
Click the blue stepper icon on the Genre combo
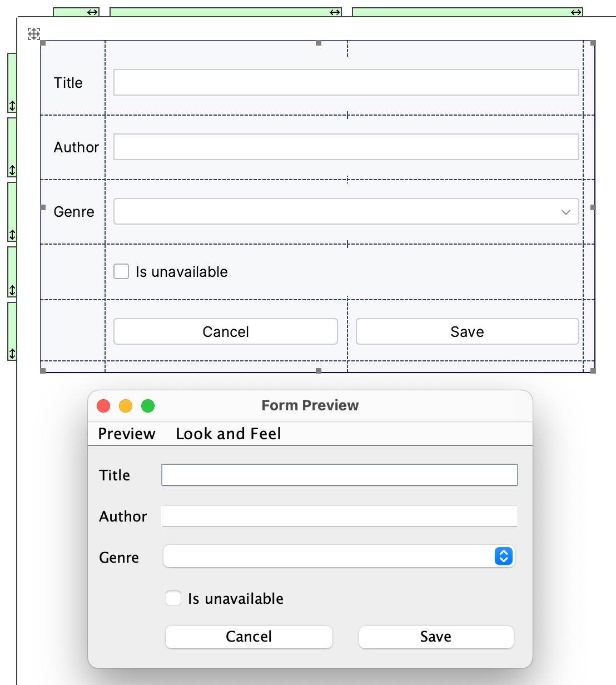502,556
